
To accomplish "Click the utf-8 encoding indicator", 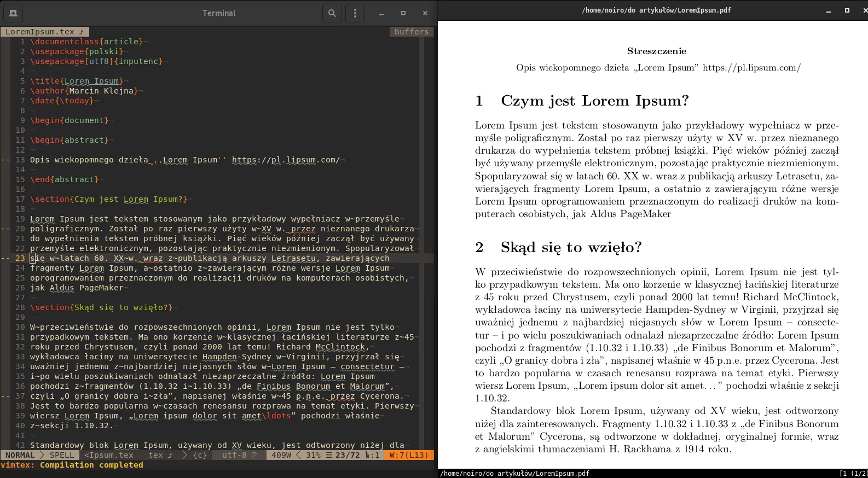I will [x=234, y=455].
